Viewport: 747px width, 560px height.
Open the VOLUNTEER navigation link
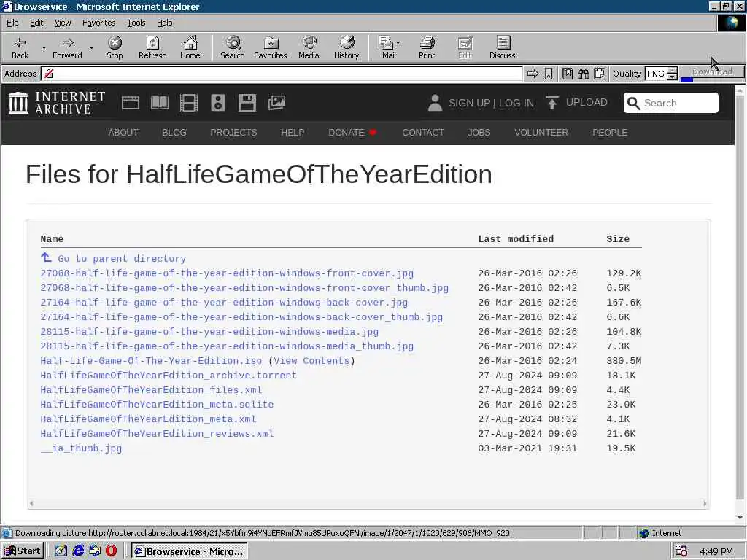pyautogui.click(x=541, y=133)
